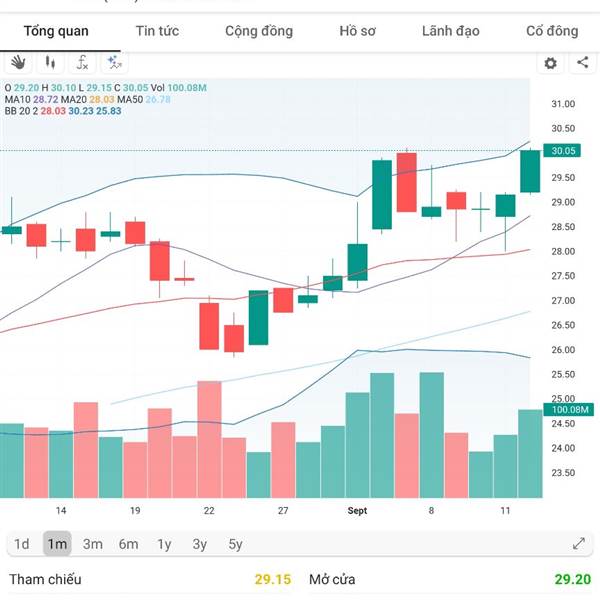Viewport: 600px width, 600px height.
Task: Expand chart to fullscreen
Action: click(x=579, y=544)
